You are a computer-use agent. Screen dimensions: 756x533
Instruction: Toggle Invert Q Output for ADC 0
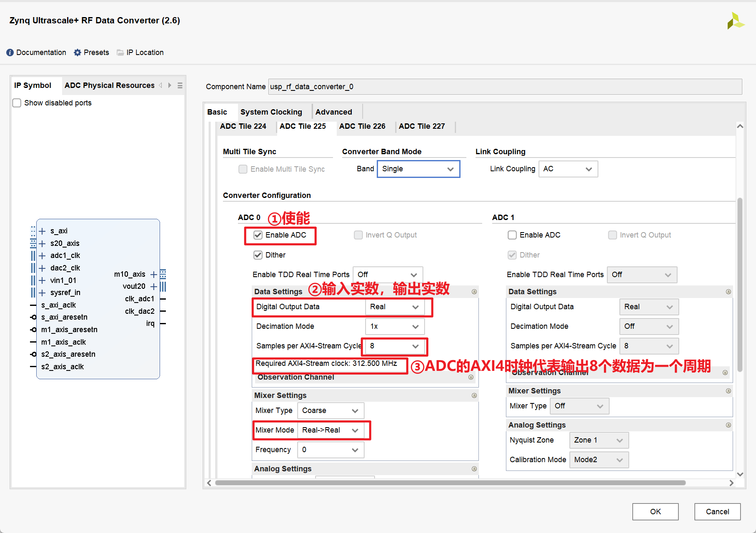click(x=358, y=235)
